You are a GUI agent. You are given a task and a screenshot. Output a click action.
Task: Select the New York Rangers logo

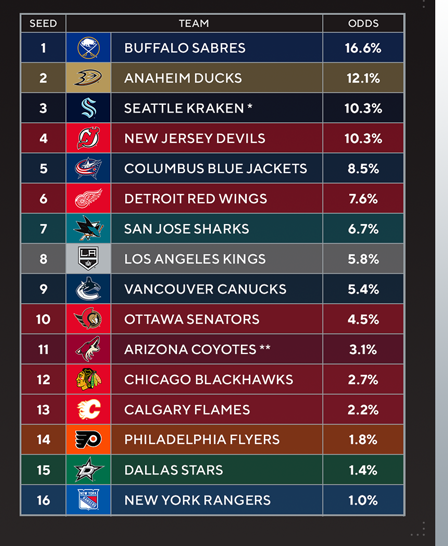tap(88, 500)
